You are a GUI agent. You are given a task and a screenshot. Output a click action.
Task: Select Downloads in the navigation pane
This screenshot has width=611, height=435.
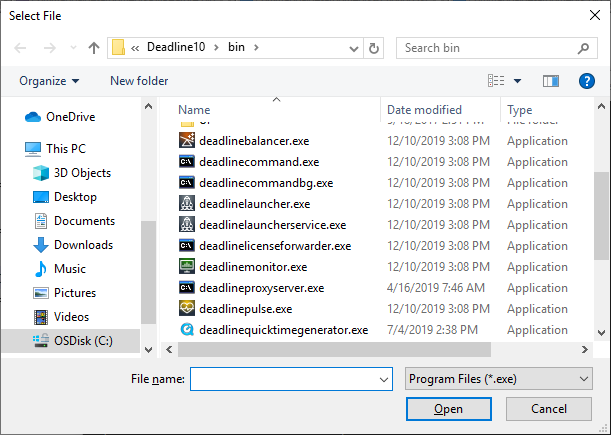83,245
